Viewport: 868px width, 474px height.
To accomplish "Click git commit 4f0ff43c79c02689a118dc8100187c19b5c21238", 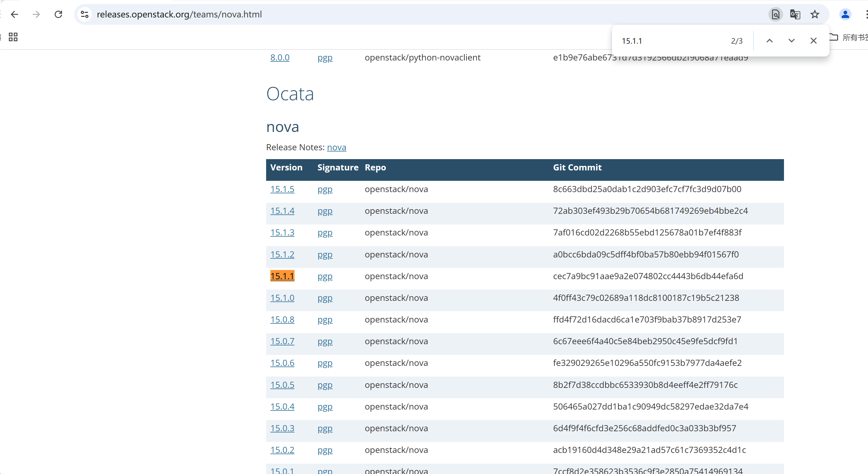I will click(646, 298).
